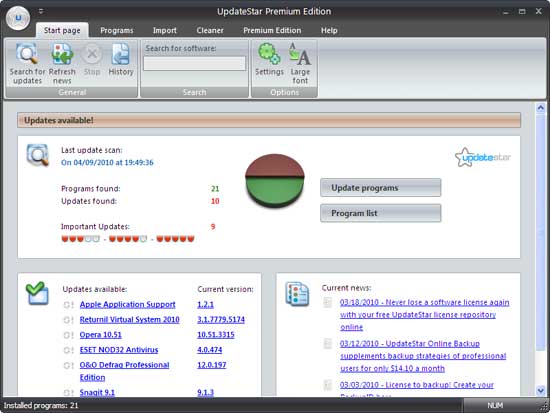The width and height of the screenshot is (550, 413).
Task: Open the Settings gear icon
Action: 269,53
